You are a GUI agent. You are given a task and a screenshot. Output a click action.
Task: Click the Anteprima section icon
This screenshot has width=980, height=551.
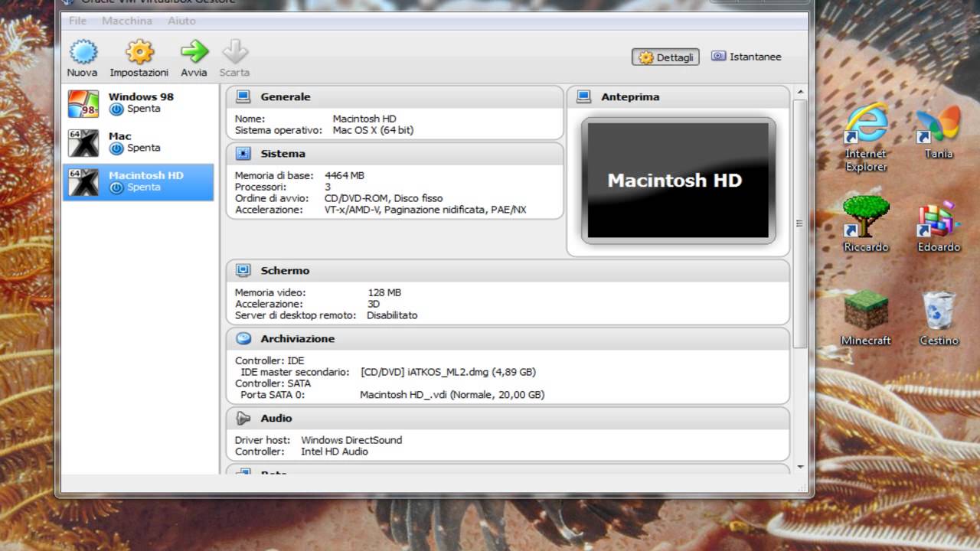(583, 96)
